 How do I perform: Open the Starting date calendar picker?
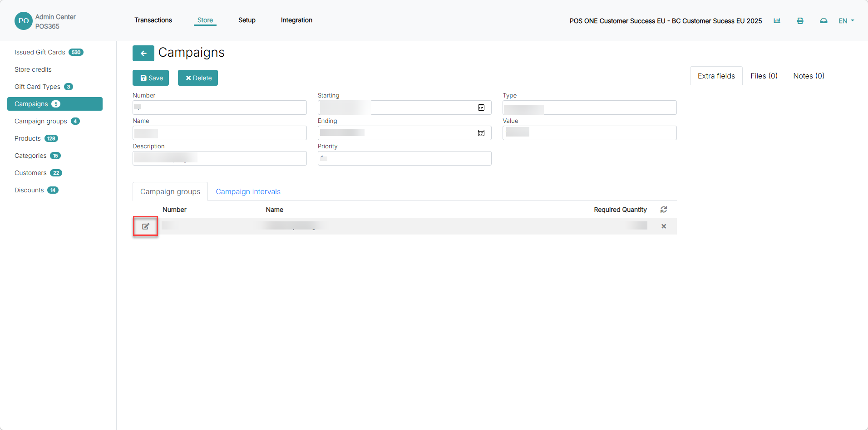(x=481, y=107)
